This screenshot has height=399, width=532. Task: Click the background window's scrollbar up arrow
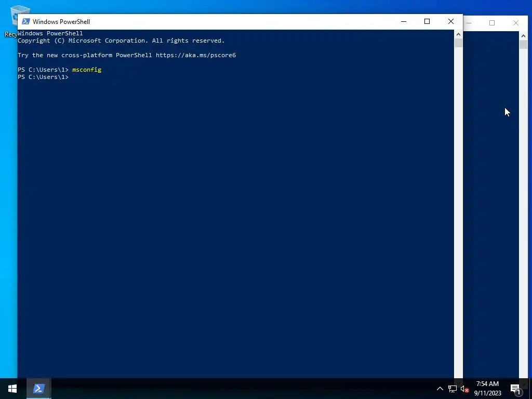(x=523, y=36)
